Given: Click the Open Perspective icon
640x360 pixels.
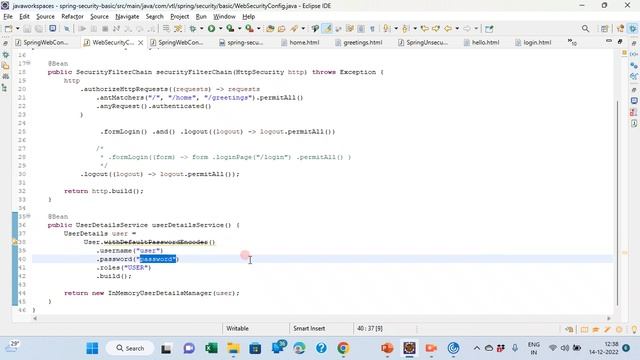Looking at the screenshot, I should (604, 29).
